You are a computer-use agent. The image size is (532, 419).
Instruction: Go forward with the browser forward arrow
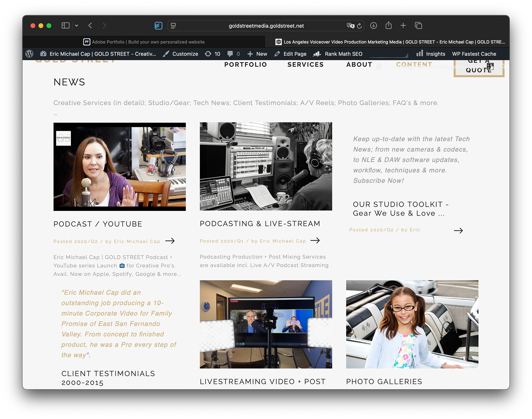104,25
